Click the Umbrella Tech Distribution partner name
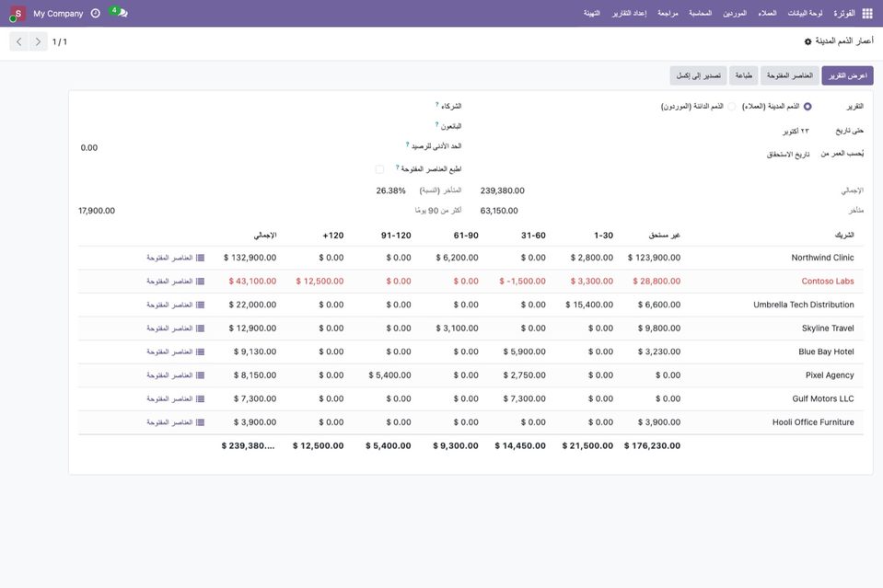The width and height of the screenshot is (883, 588). (804, 305)
